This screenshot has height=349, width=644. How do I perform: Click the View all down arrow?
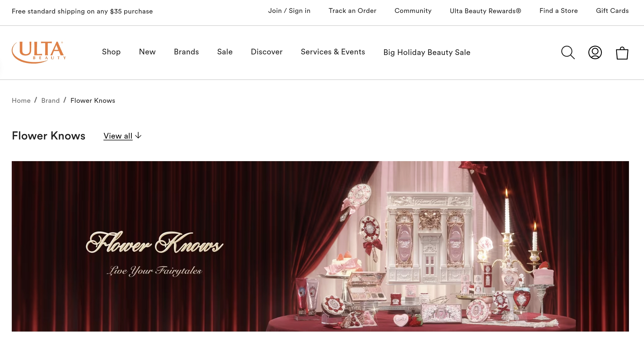138,136
